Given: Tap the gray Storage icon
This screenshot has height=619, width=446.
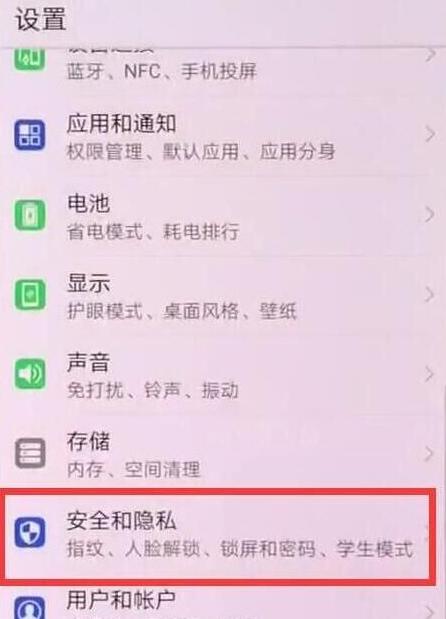Looking at the screenshot, I should coord(30,453).
